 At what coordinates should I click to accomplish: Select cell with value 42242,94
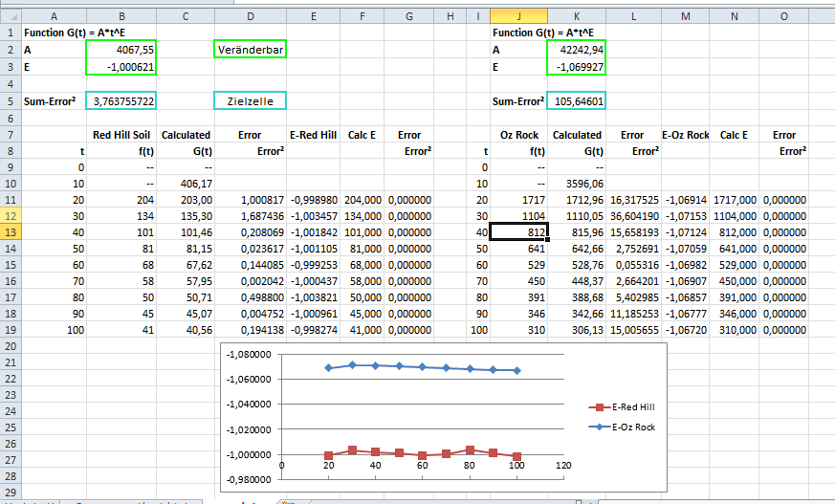tap(576, 50)
